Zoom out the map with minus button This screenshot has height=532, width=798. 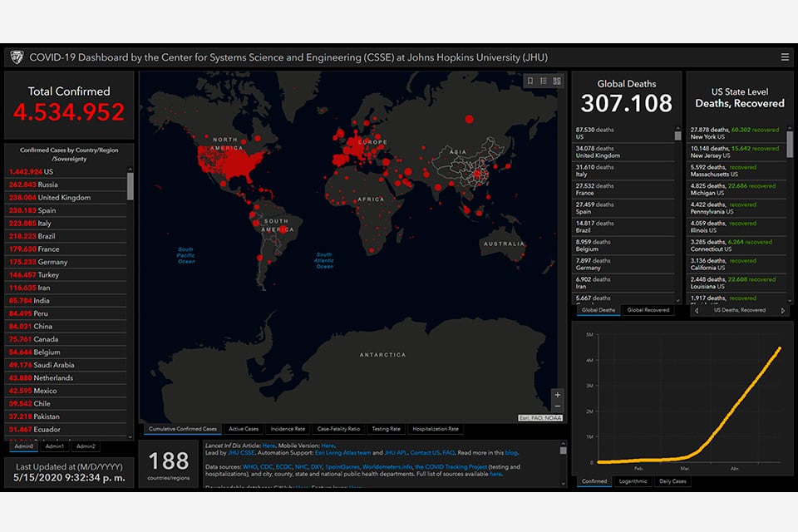[557, 406]
